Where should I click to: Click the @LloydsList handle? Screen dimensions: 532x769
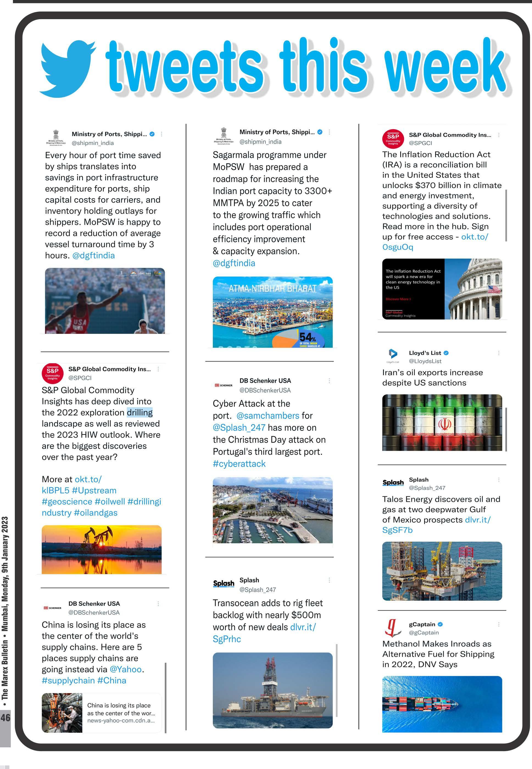coord(425,361)
